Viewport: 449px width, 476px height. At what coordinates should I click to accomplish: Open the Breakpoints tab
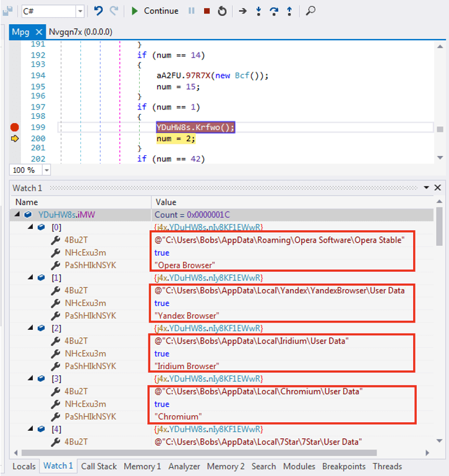[343, 466]
